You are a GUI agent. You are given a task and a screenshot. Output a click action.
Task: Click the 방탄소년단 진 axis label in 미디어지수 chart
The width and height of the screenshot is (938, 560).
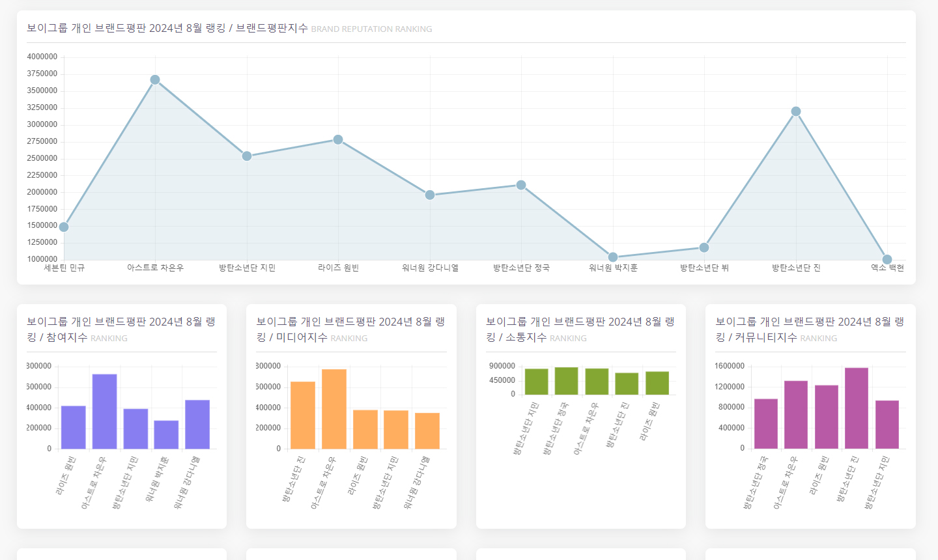(293, 479)
